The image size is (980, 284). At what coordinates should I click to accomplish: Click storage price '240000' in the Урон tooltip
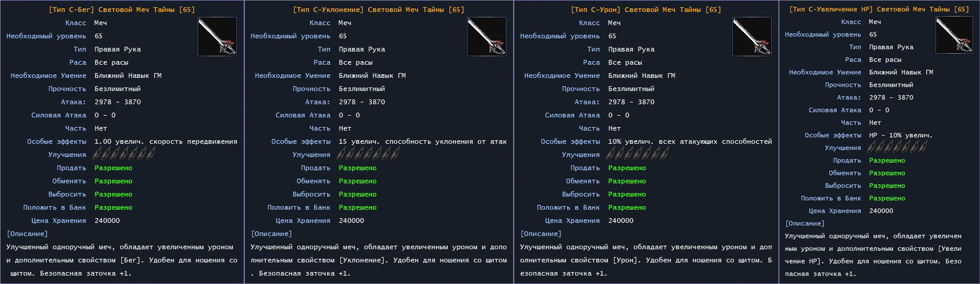click(x=621, y=220)
